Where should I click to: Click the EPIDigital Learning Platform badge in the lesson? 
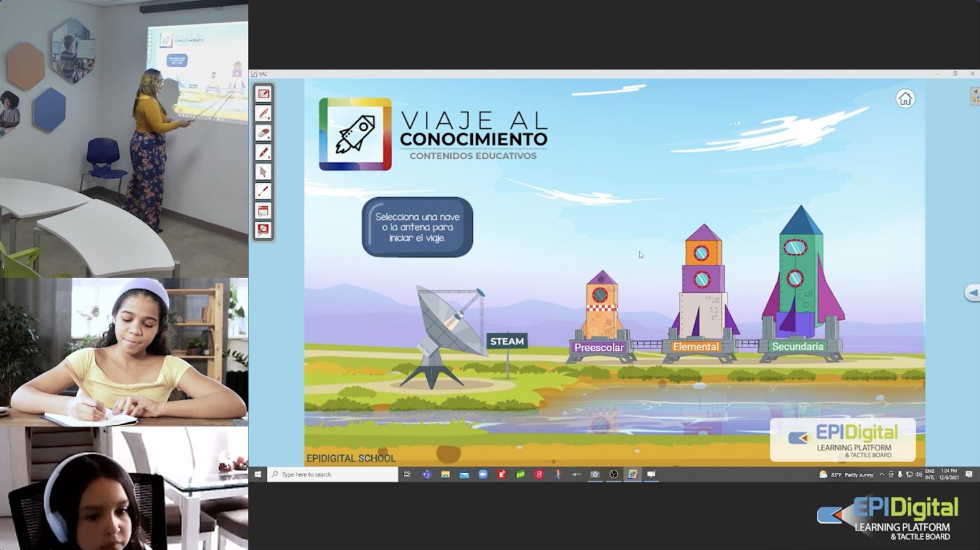(x=843, y=439)
